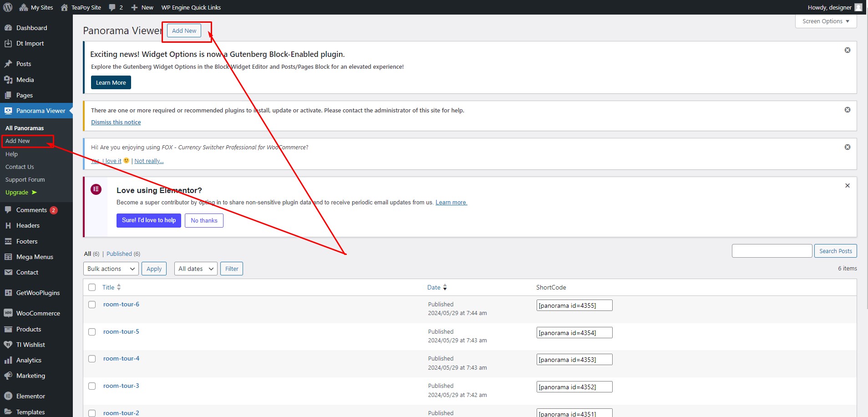The image size is (868, 417).
Task: Open the Bulk actions dropdown
Action: coord(111,269)
